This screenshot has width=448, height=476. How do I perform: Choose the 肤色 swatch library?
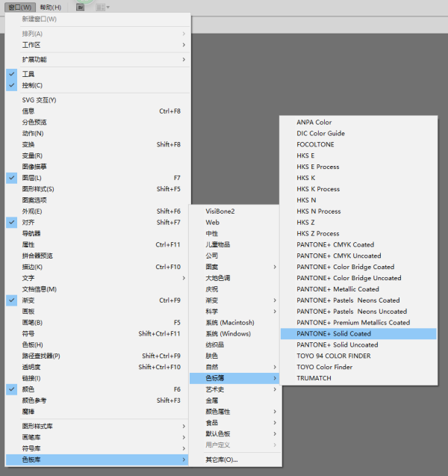pos(234,356)
